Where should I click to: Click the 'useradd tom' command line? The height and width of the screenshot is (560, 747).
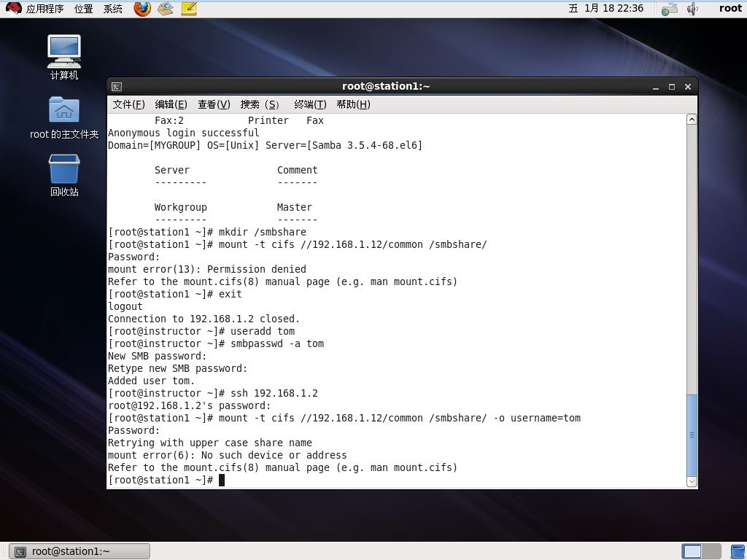coord(201,331)
